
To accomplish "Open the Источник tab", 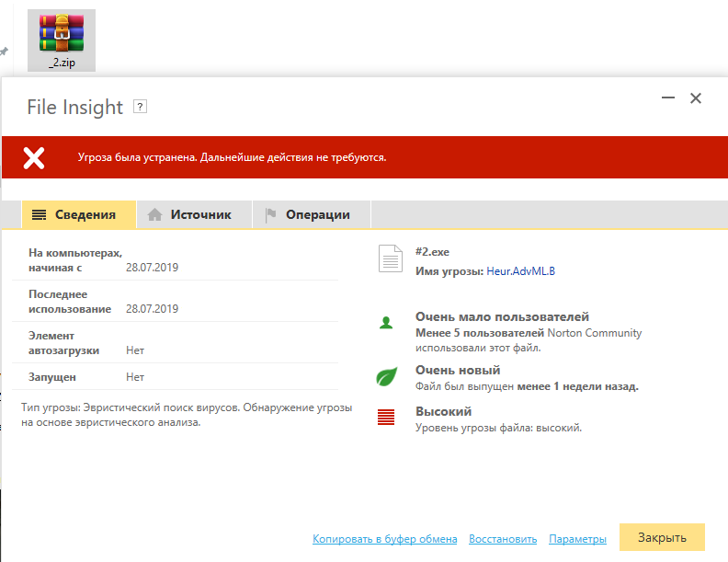I will (x=195, y=214).
